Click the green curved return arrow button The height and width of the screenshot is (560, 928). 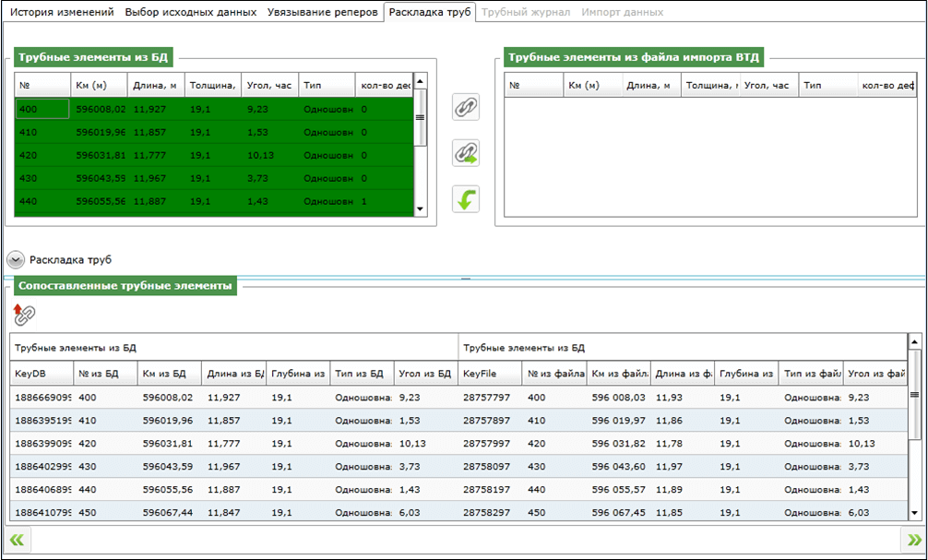click(x=466, y=199)
